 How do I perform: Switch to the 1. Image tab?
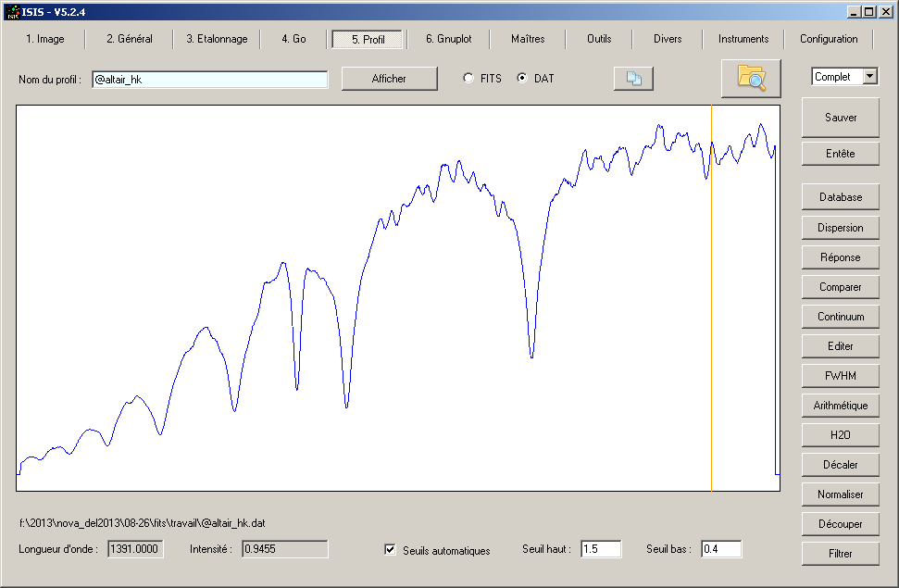pyautogui.click(x=44, y=39)
